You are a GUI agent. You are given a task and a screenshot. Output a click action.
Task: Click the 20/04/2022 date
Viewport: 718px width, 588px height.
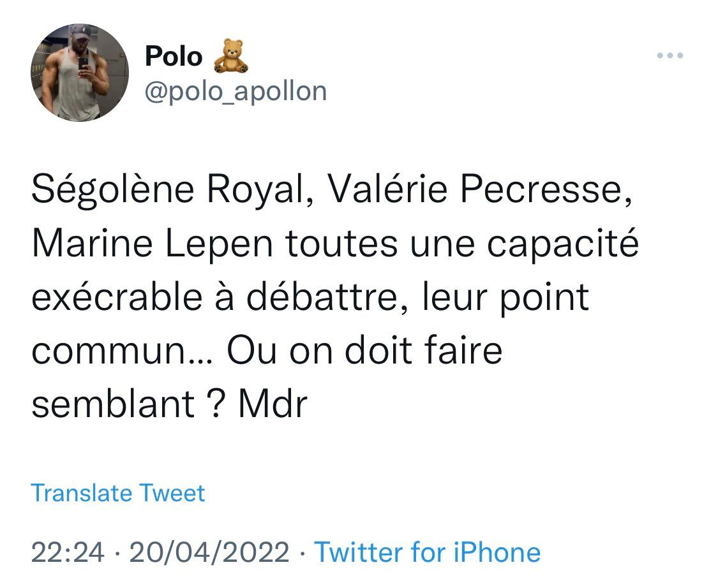[x=209, y=552]
